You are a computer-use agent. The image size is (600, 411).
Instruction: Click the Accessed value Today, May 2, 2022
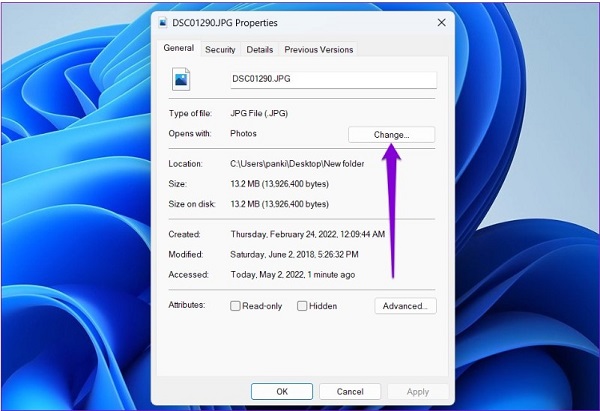[293, 275]
